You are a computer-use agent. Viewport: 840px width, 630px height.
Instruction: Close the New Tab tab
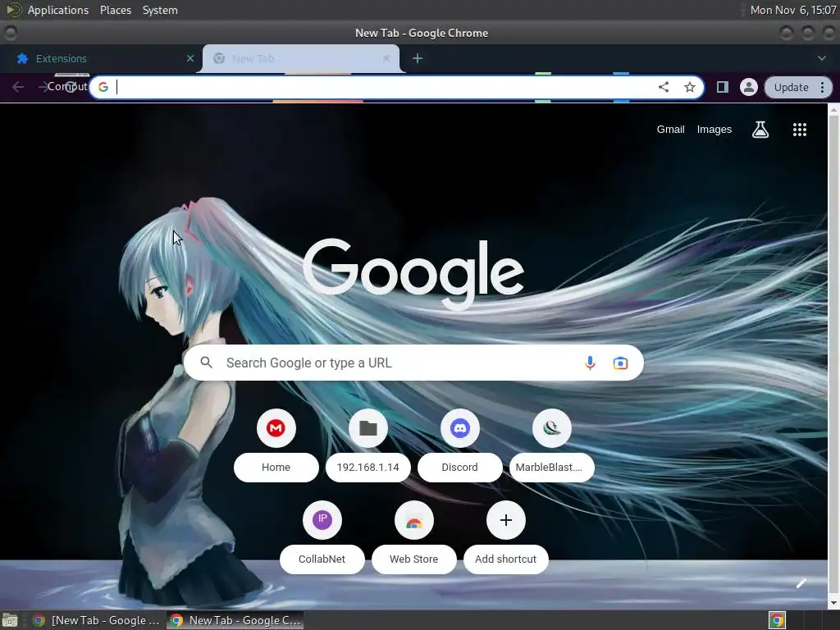[x=386, y=58]
